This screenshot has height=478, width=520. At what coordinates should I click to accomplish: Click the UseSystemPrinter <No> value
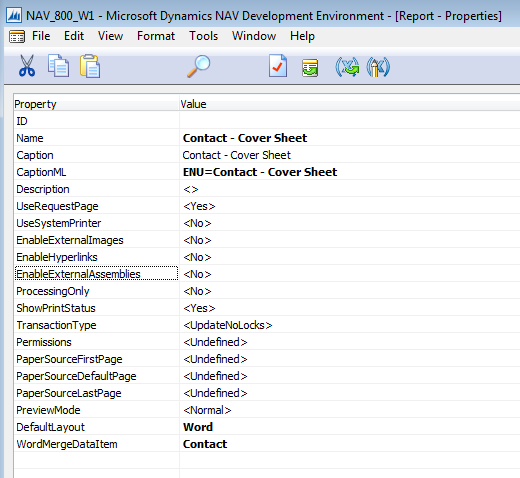click(x=197, y=223)
